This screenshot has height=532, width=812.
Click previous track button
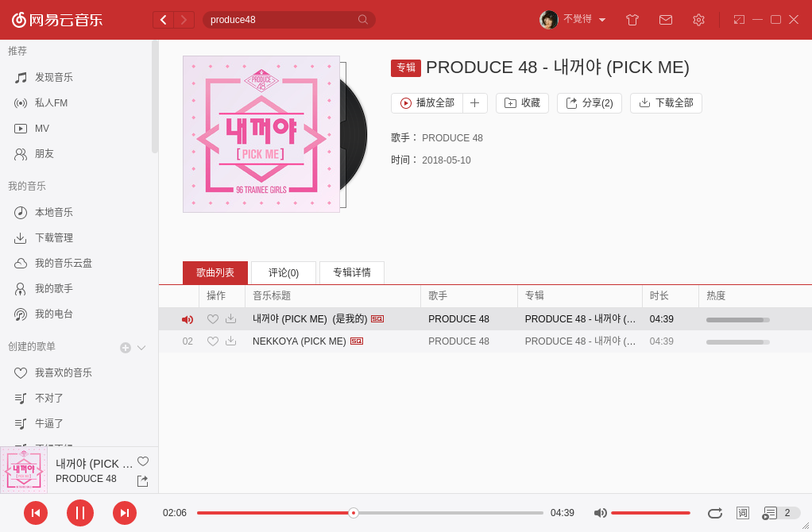coord(36,513)
